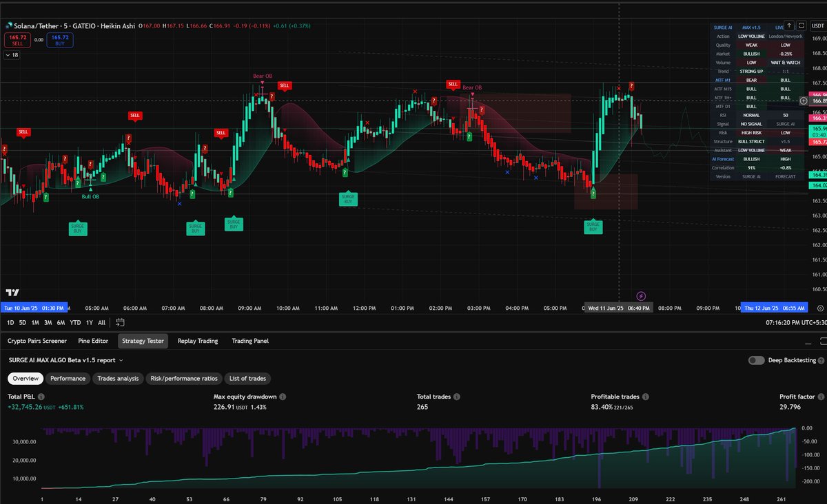The height and width of the screenshot is (504, 827).
Task: Select the Trades analysis report tab
Action: (118, 378)
